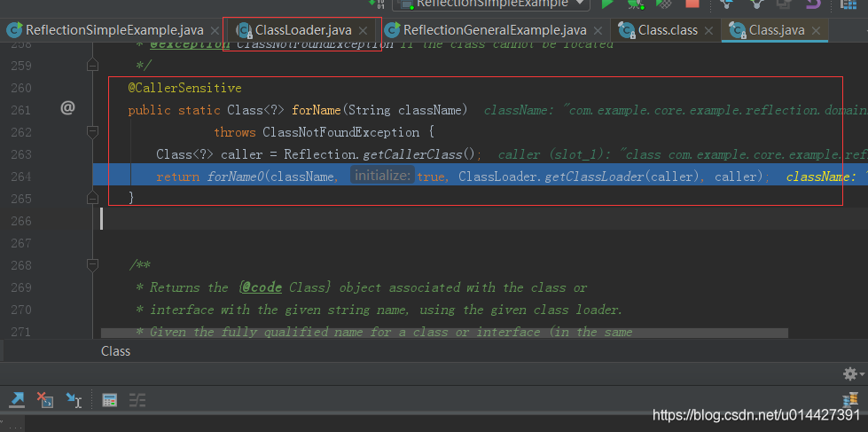
Task: Click the word throws on line 262
Action: point(235,132)
